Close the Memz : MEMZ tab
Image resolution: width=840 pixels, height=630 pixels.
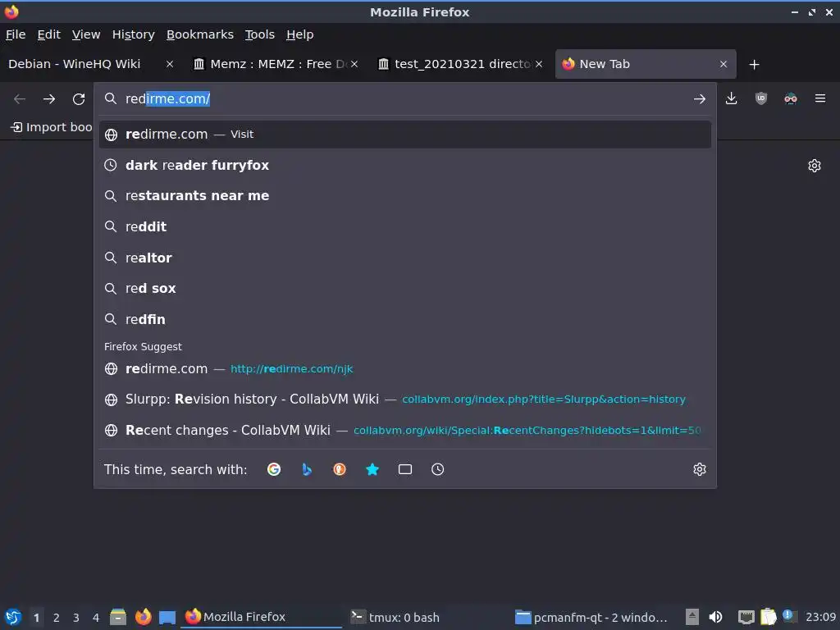pos(354,64)
